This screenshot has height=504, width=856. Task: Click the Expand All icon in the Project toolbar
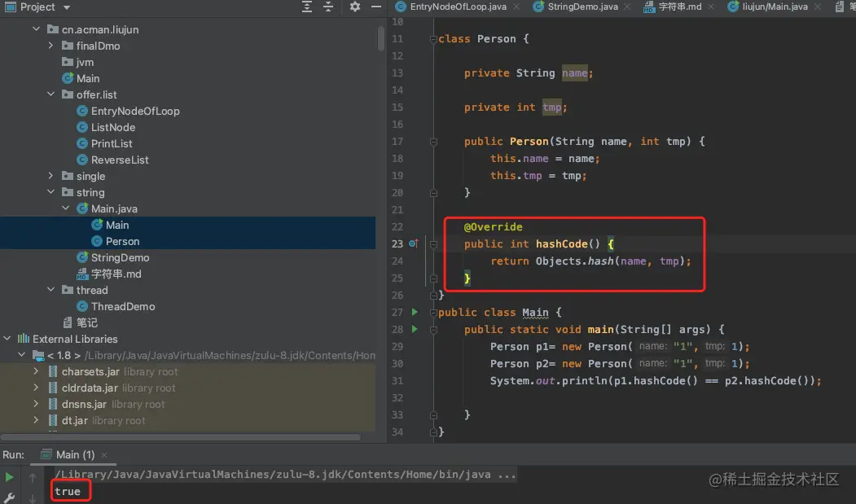point(307,7)
